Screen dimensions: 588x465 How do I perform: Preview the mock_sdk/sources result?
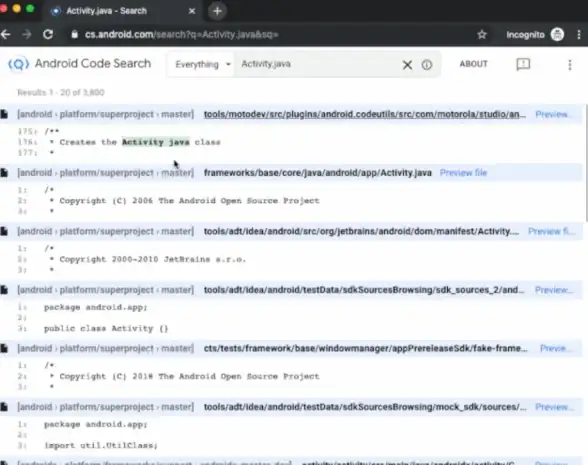554,407
